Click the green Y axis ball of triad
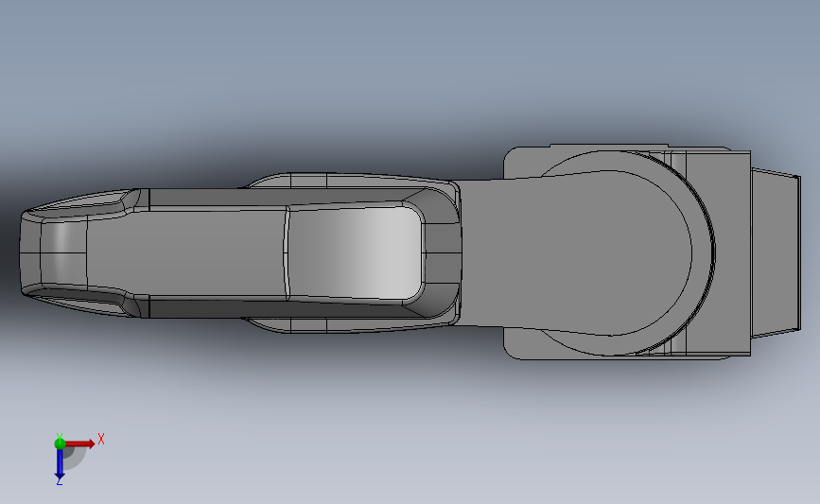Screen dimensions: 820x504 [x=60, y=443]
